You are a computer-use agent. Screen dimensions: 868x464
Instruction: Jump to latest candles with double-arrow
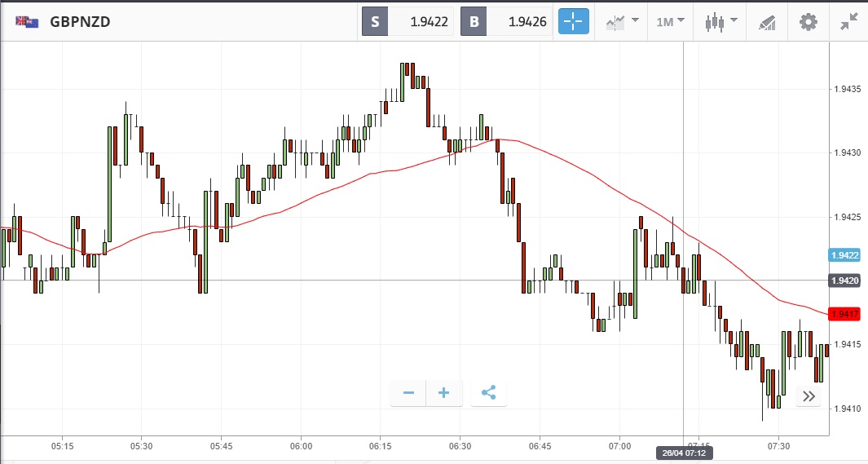[x=809, y=396]
